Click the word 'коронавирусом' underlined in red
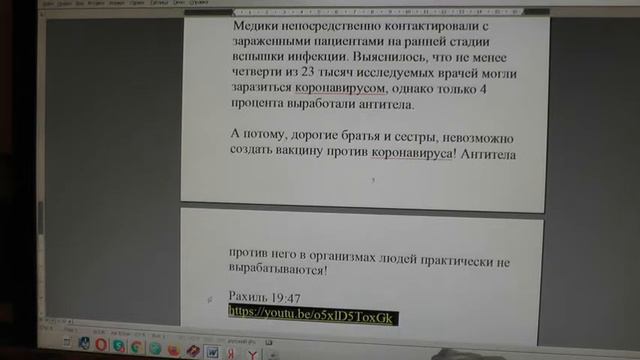 340,88
